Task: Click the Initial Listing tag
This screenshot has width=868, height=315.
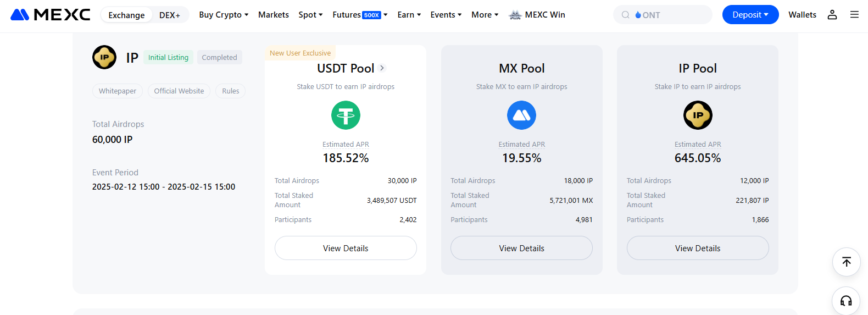Action: [168, 57]
